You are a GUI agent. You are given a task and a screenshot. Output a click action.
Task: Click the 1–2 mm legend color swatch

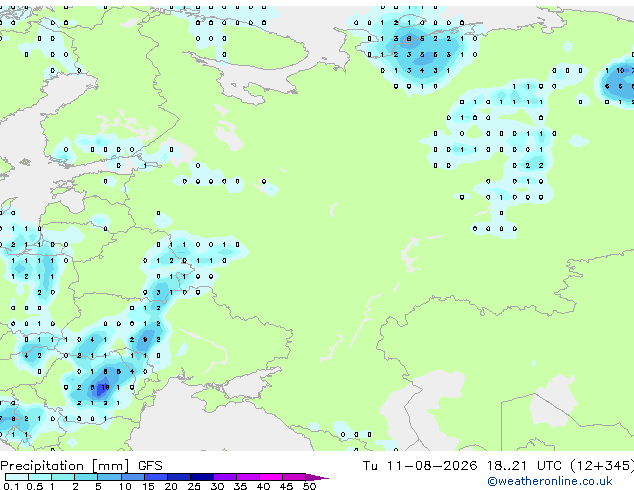click(63, 477)
